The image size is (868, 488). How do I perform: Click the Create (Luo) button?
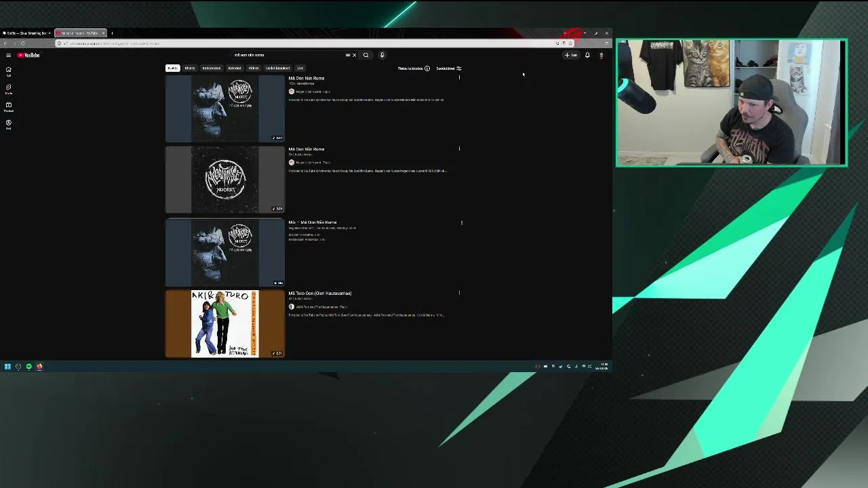pos(571,55)
